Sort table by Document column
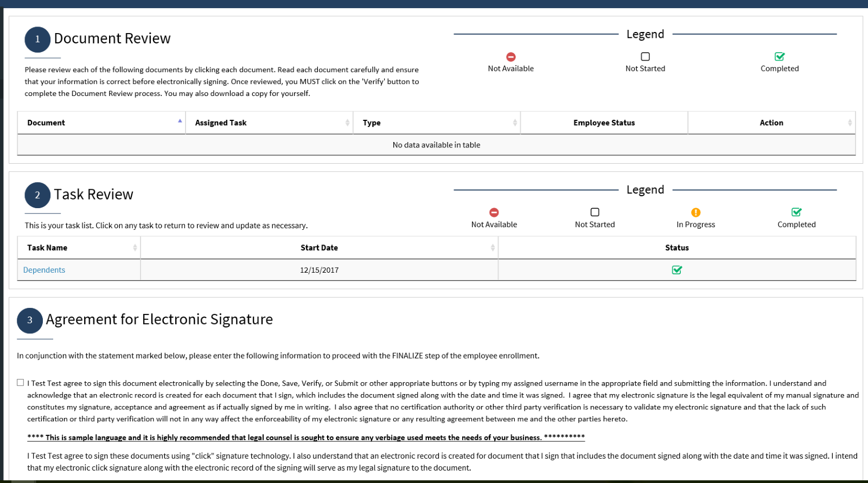Screen dimensions: 868x483 point(101,123)
